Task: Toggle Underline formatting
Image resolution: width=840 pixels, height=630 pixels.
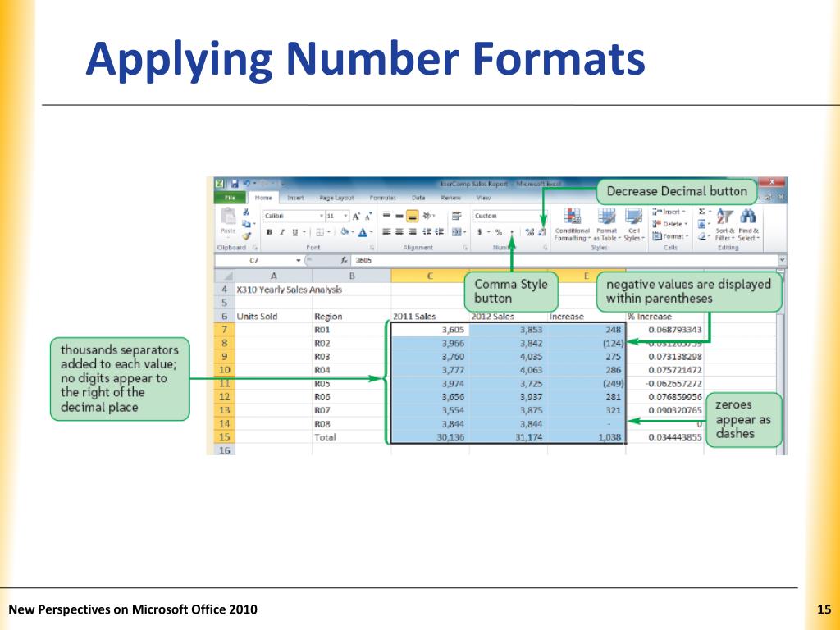Action: 294,232
